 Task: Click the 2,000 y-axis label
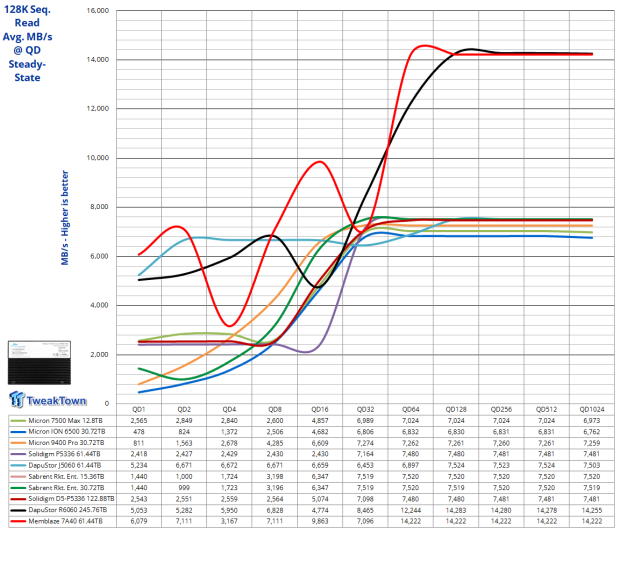[99, 355]
